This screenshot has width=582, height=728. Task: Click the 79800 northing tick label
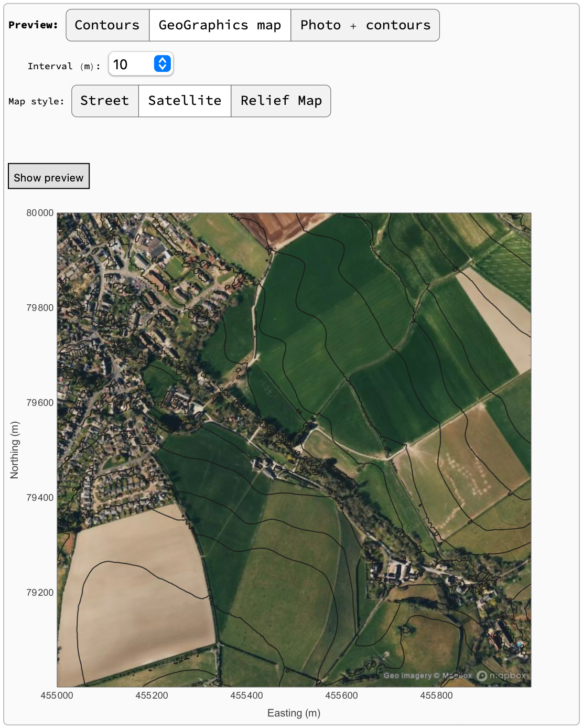click(x=40, y=308)
